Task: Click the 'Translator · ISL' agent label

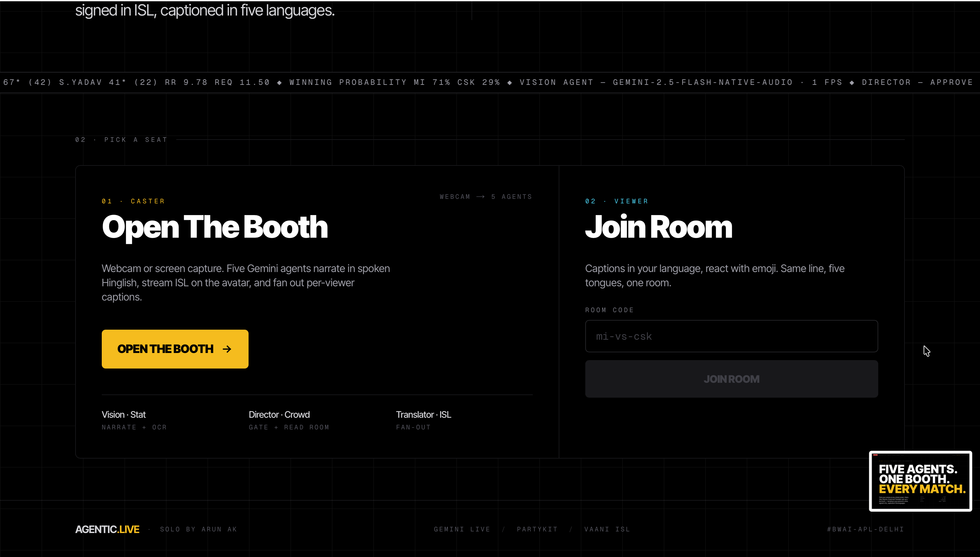Action: coord(423,415)
